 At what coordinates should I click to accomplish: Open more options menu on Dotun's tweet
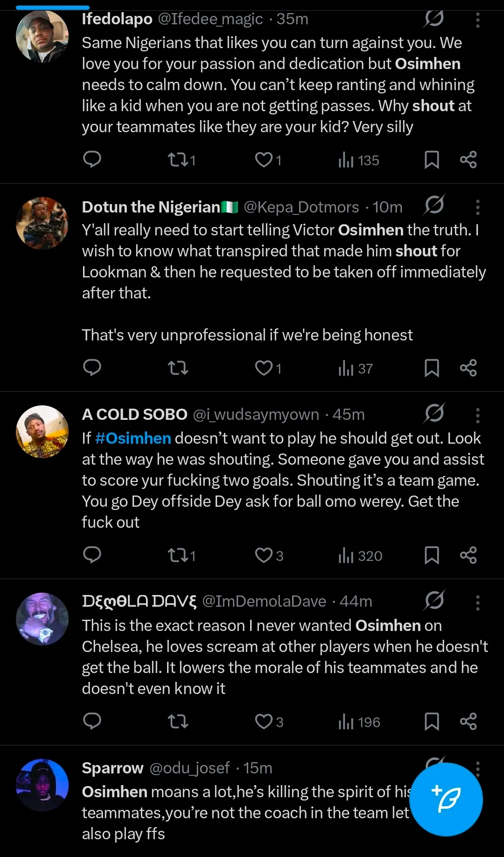[x=477, y=207]
